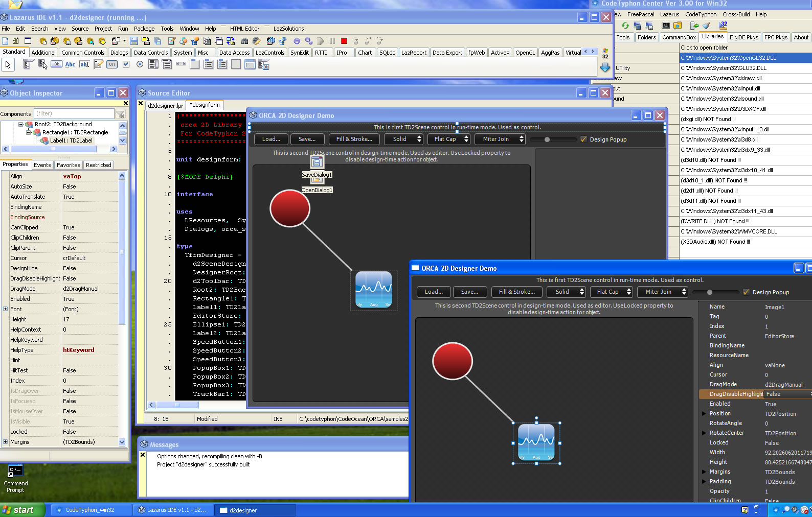The height and width of the screenshot is (517, 812).
Task: Click Fill & Stroke... in running demo window
Action: coord(517,292)
